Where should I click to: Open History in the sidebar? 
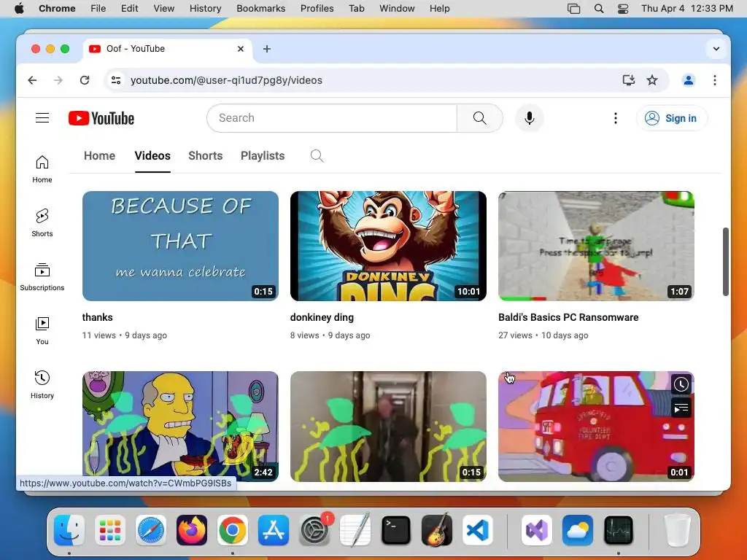click(42, 385)
